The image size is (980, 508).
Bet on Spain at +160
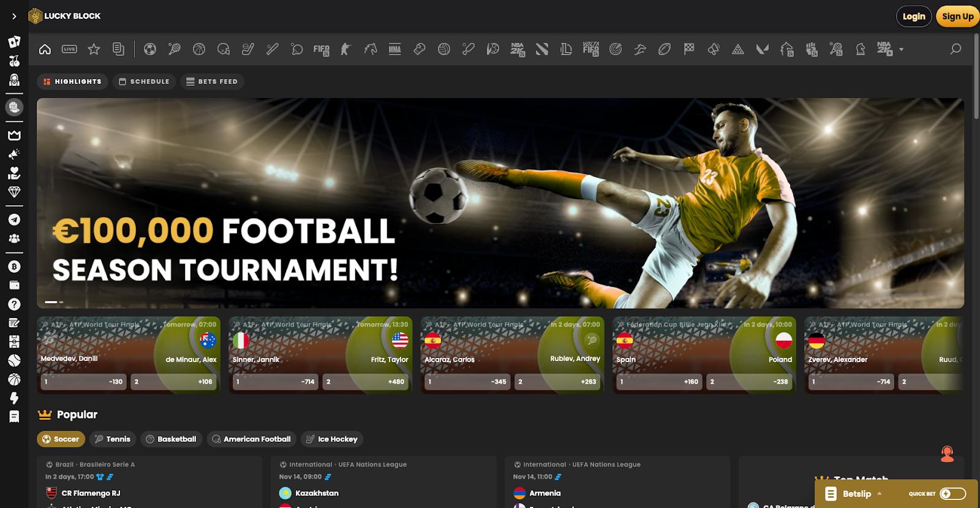point(659,382)
